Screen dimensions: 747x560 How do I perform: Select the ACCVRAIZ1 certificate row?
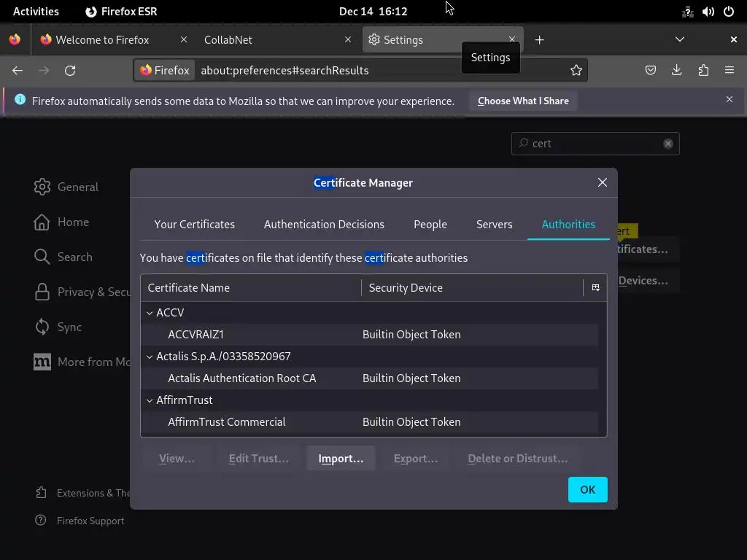click(x=369, y=335)
